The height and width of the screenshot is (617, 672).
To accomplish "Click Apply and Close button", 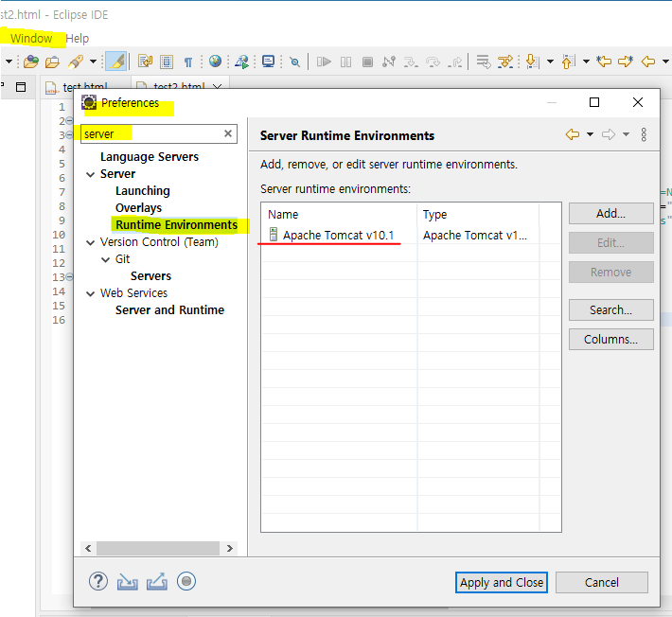I will [x=502, y=583].
